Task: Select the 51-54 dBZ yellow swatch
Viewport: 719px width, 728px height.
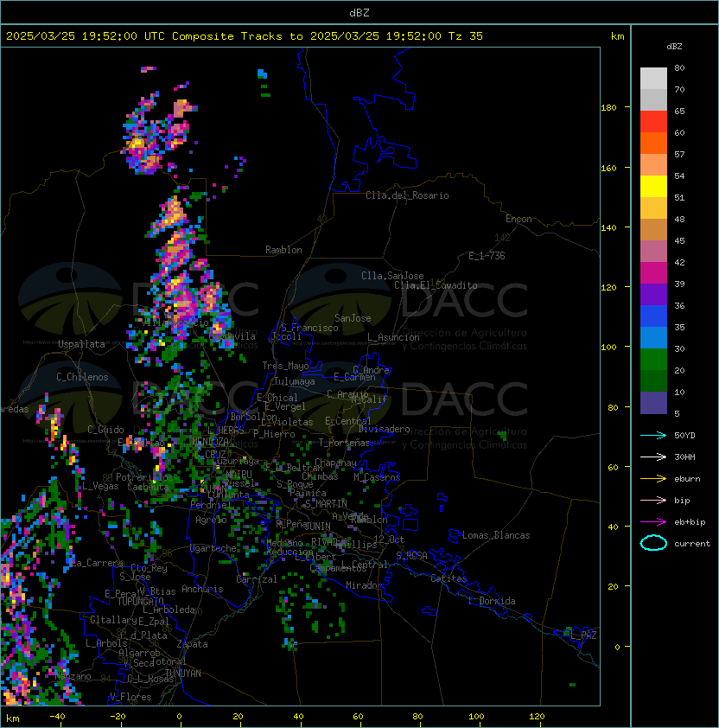Action: pos(653,187)
